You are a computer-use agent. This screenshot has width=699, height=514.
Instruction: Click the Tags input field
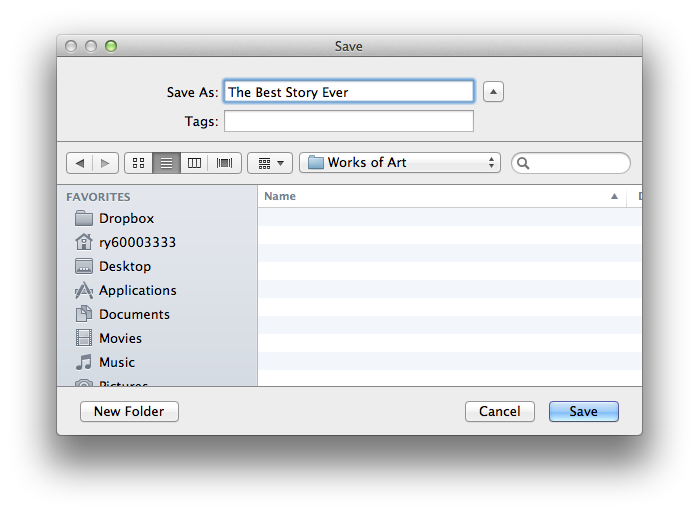(x=349, y=121)
